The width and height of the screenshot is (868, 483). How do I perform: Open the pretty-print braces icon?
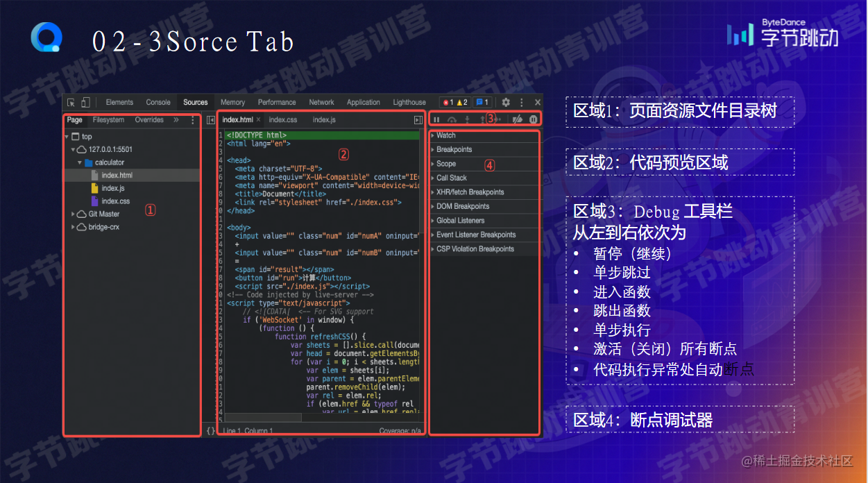210,431
